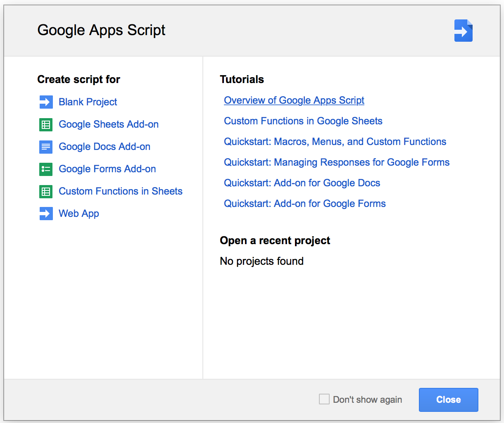Open Quickstart: Macros, Menus, and Custom Functions
504x423 pixels.
335,142
